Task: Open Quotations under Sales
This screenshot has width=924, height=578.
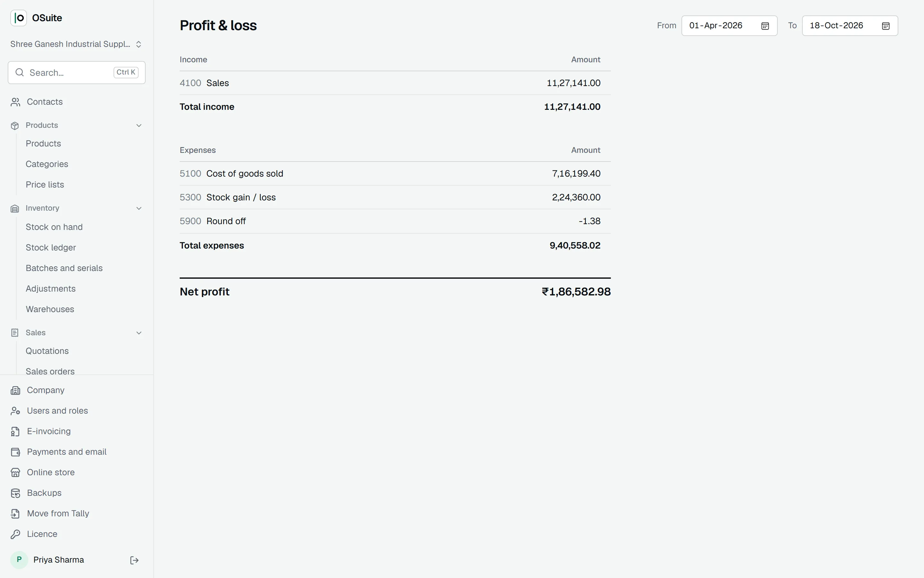Action: pyautogui.click(x=47, y=351)
